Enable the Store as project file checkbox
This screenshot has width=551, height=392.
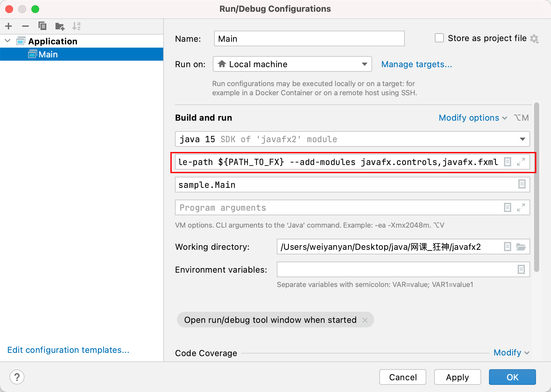pos(439,38)
